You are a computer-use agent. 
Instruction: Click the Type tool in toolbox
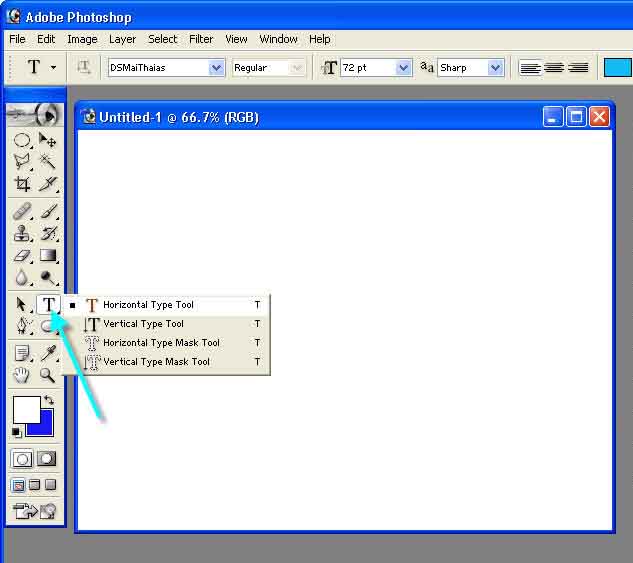[x=48, y=304]
